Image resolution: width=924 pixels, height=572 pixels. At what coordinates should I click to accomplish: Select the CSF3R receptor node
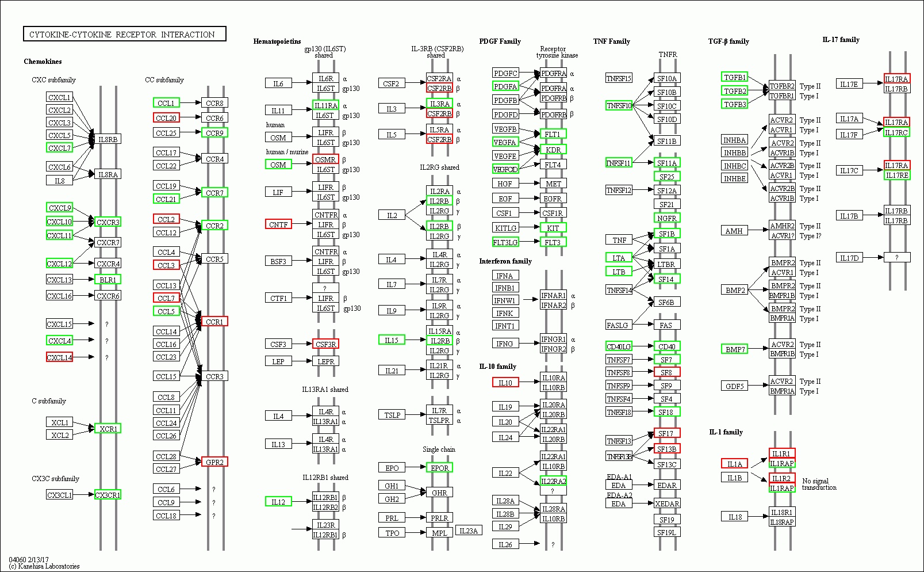click(x=325, y=344)
